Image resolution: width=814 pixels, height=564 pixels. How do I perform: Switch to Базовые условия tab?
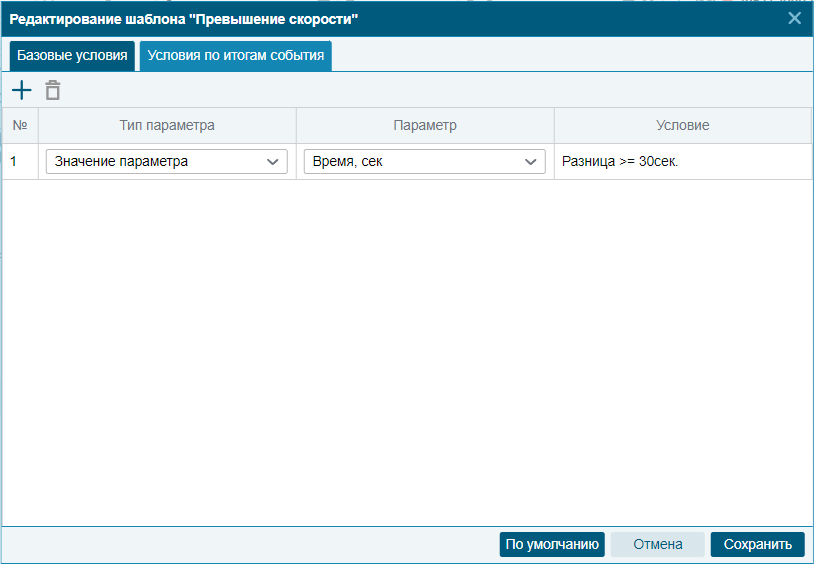pyautogui.click(x=72, y=56)
